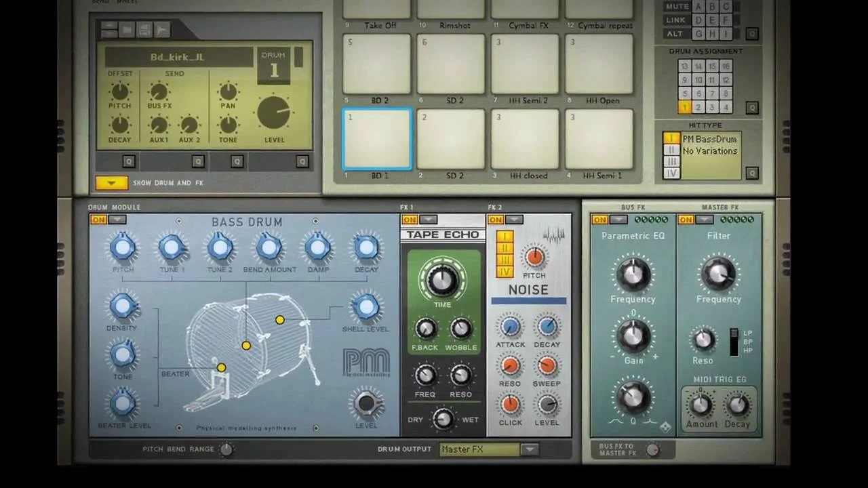Select the HH closed drum pad
The width and height of the screenshot is (868, 488).
click(526, 139)
